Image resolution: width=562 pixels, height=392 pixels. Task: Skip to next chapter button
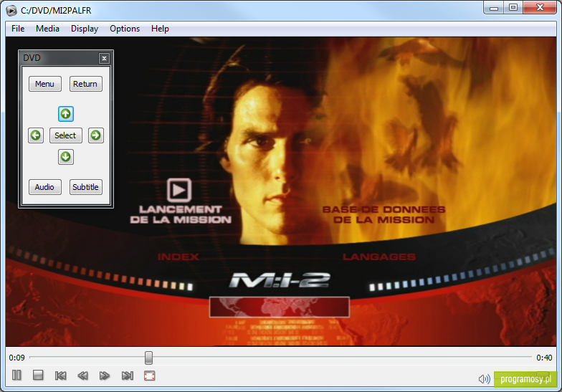[x=128, y=376]
